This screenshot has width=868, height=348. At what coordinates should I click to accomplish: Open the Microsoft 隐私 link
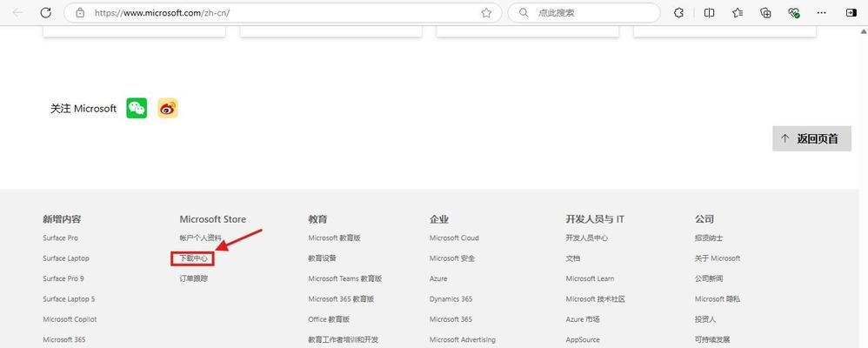pos(718,299)
